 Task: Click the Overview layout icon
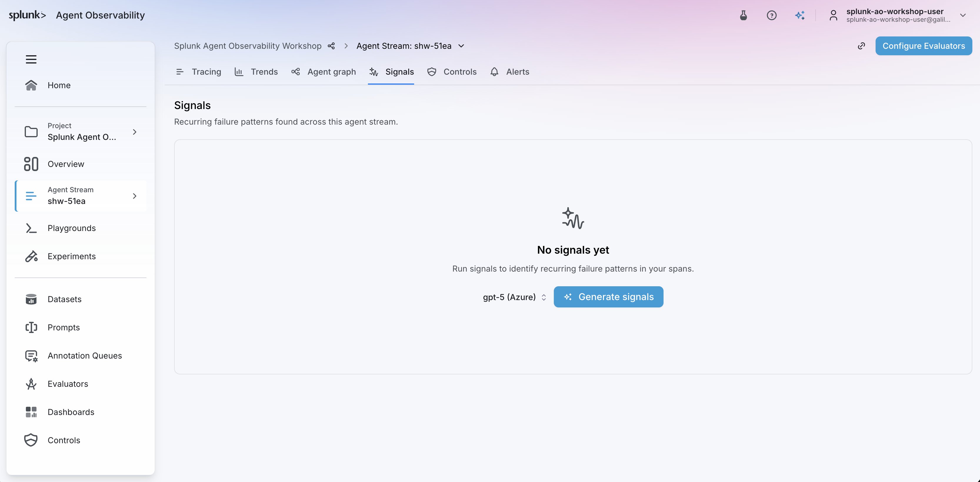[31, 164]
